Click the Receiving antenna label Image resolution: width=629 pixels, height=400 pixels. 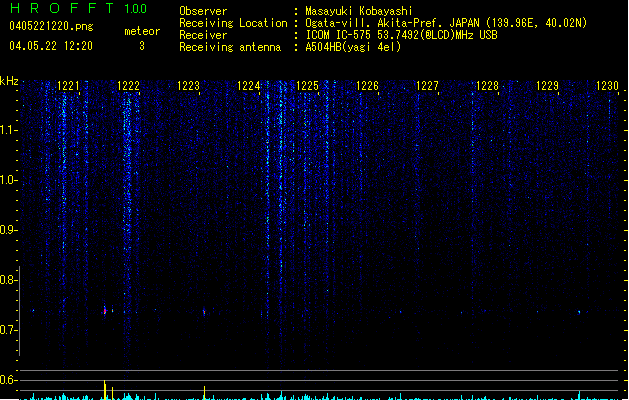[230, 47]
